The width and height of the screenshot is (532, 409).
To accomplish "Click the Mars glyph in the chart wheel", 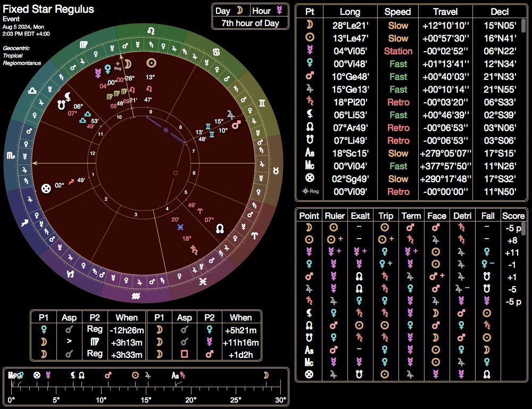I will pos(236,124).
